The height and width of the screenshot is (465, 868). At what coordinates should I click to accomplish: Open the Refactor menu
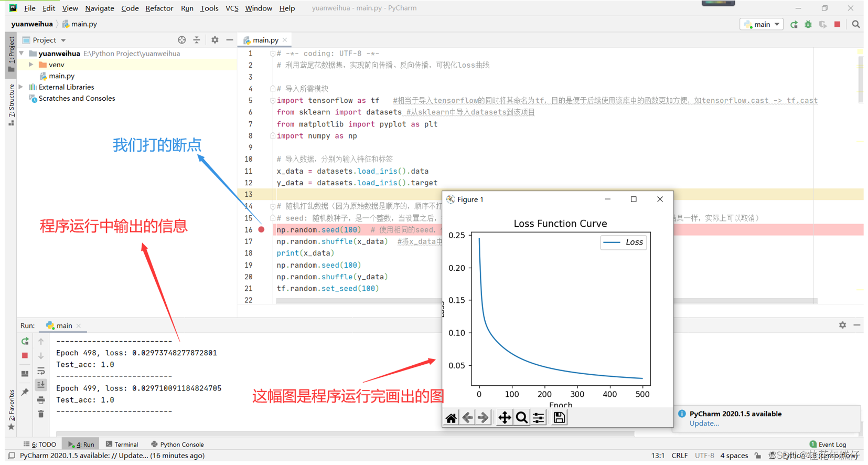tap(159, 8)
